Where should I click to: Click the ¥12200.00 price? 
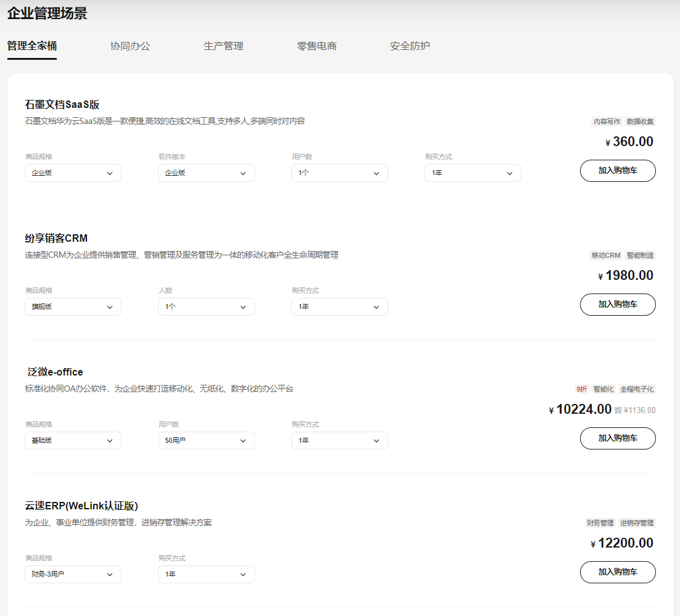622,543
